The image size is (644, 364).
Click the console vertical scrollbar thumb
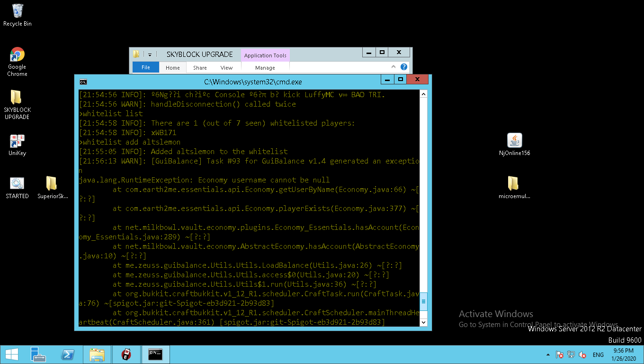pyautogui.click(x=423, y=301)
